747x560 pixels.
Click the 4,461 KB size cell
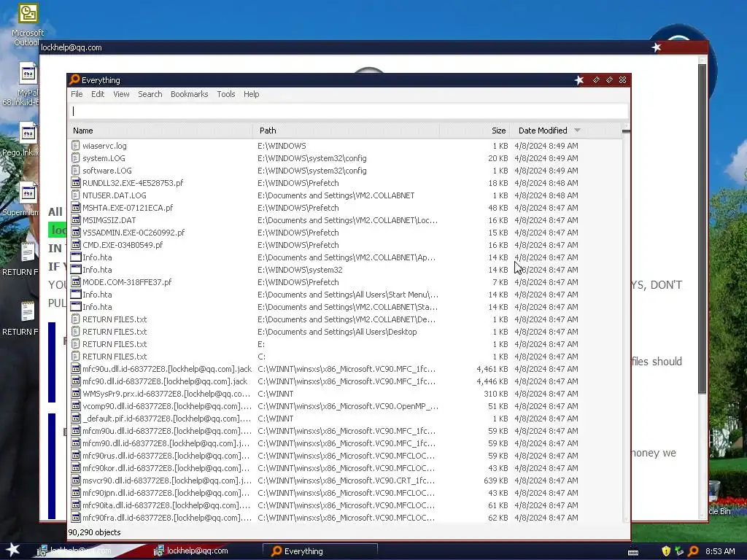pyautogui.click(x=492, y=369)
